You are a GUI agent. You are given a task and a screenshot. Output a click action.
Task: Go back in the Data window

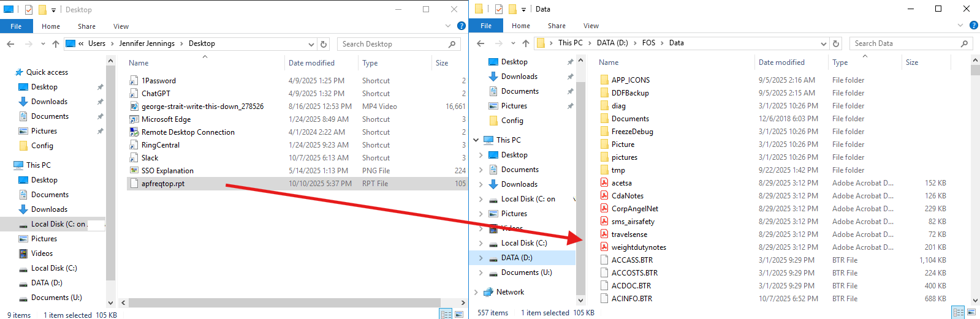(481, 43)
